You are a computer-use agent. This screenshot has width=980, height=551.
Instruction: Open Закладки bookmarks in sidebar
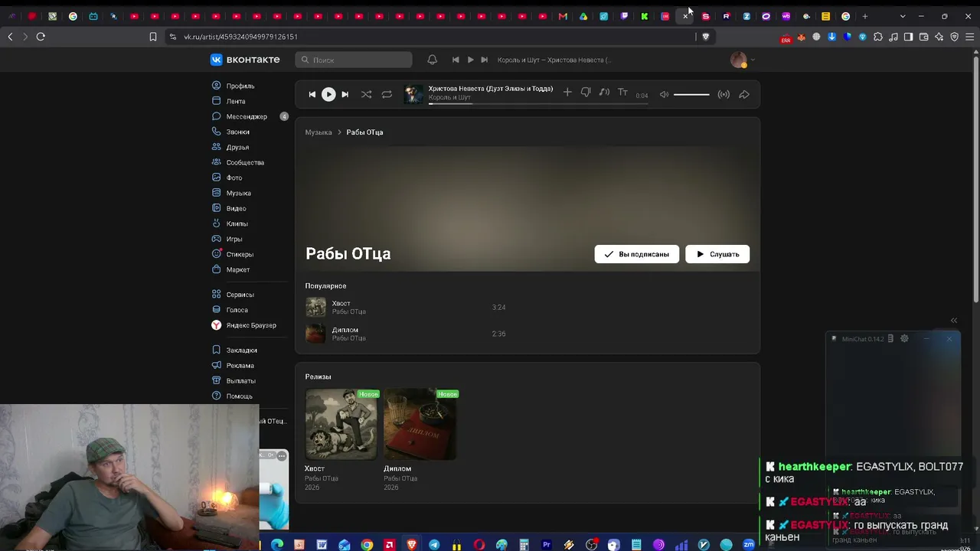234,350
